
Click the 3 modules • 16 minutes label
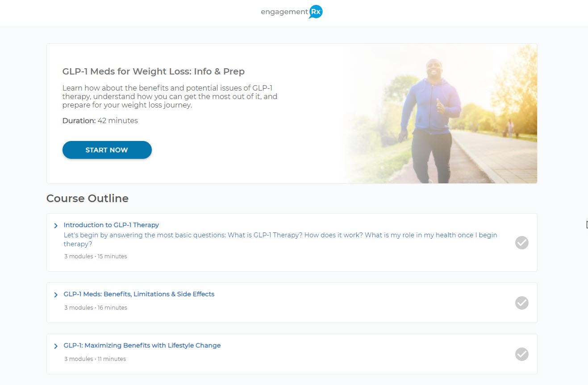(x=96, y=308)
